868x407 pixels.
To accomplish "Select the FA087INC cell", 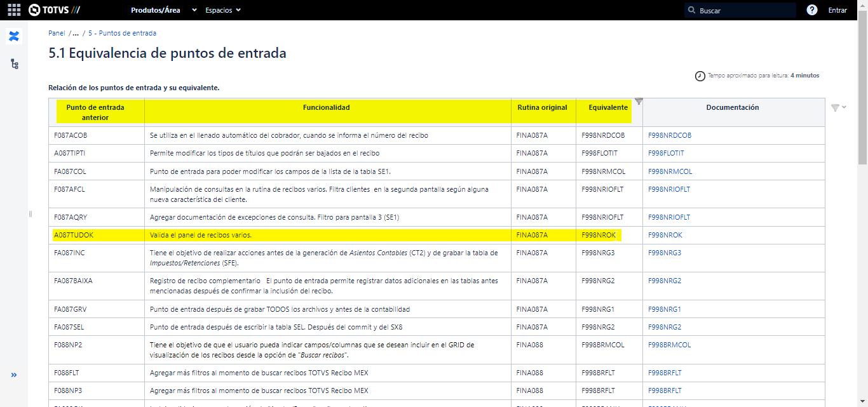I will [x=97, y=257].
